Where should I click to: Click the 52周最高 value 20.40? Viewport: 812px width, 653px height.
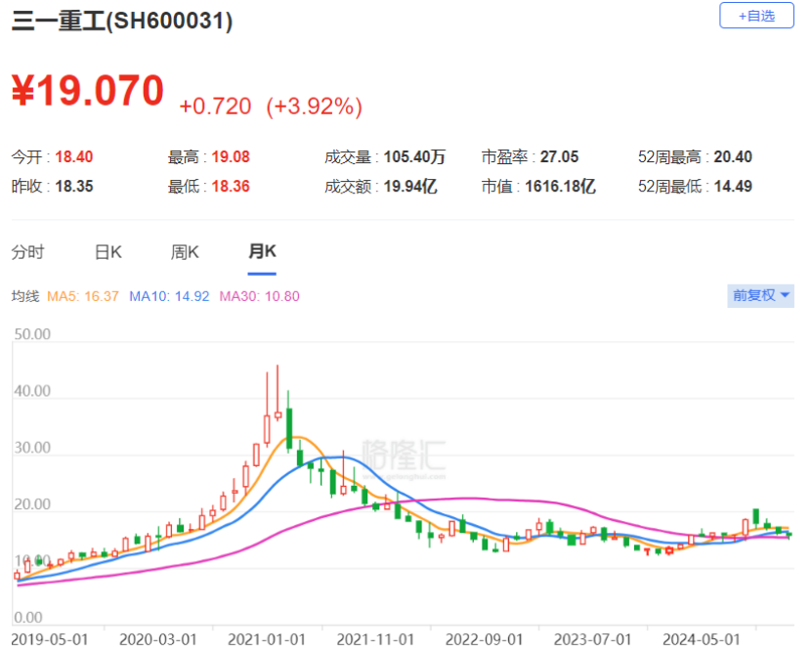(733, 156)
